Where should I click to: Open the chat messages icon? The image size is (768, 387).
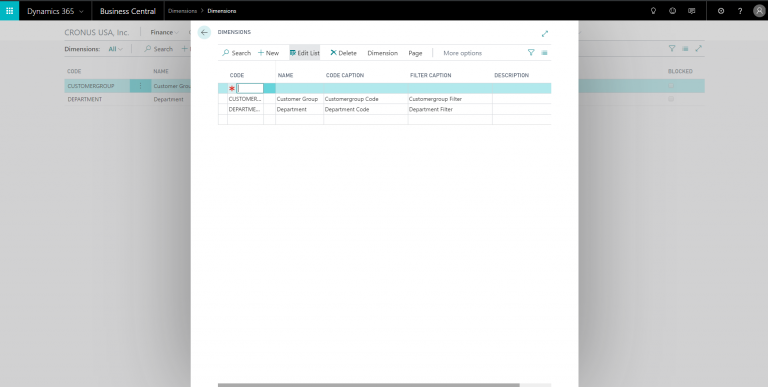692,11
